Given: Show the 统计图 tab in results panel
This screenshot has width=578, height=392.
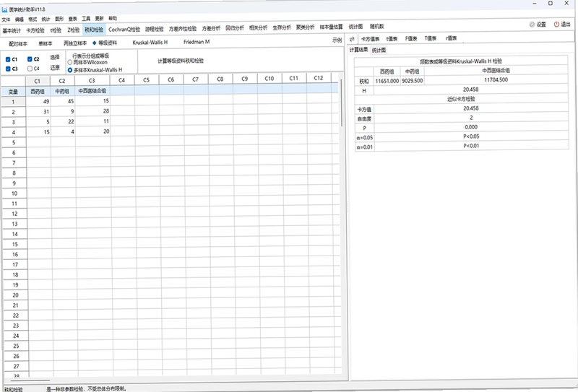Looking at the screenshot, I should click(x=379, y=50).
